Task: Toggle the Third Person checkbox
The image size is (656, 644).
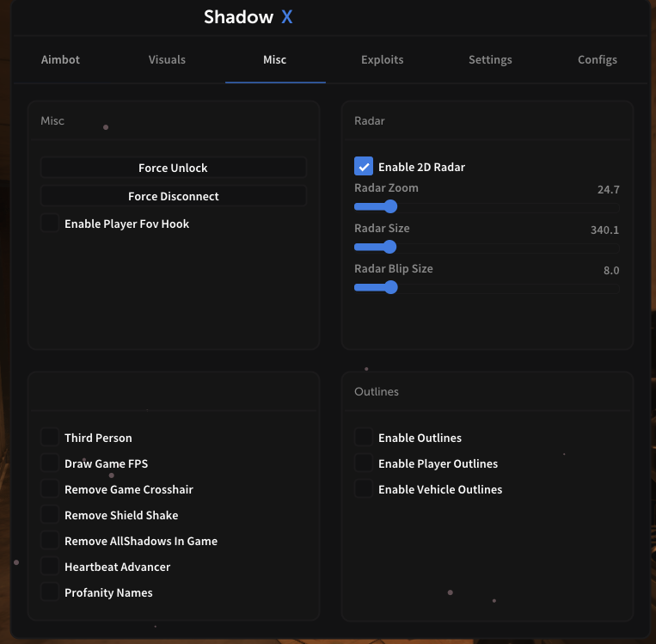Action: click(50, 438)
